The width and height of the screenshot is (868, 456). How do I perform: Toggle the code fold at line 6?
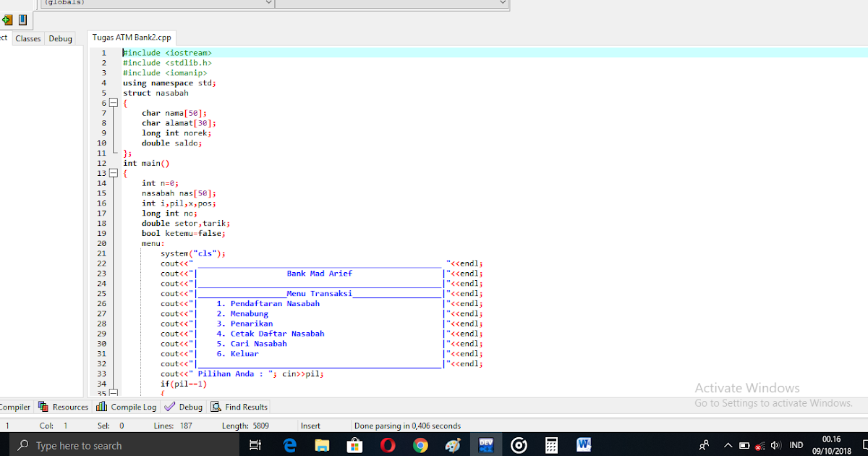pos(114,102)
